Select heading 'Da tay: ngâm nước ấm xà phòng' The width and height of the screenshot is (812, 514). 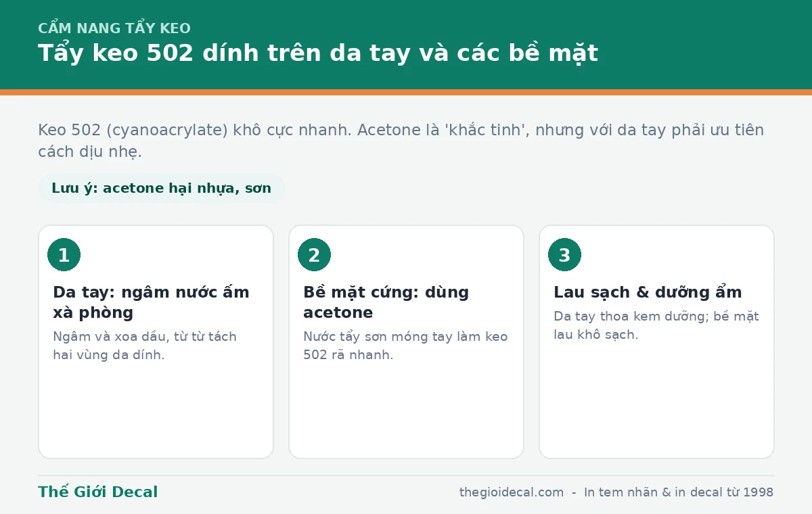[x=152, y=302]
